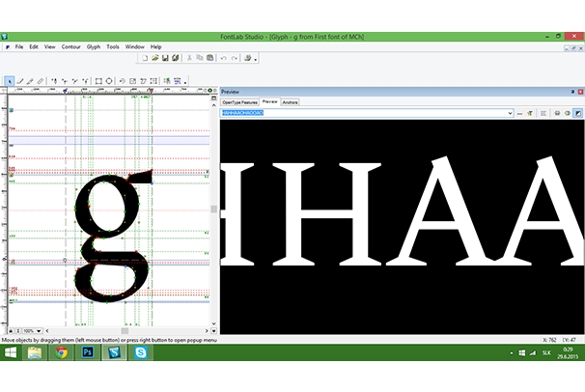
Task: Expand the print toolbar dropdown arrow
Action: (259, 58)
